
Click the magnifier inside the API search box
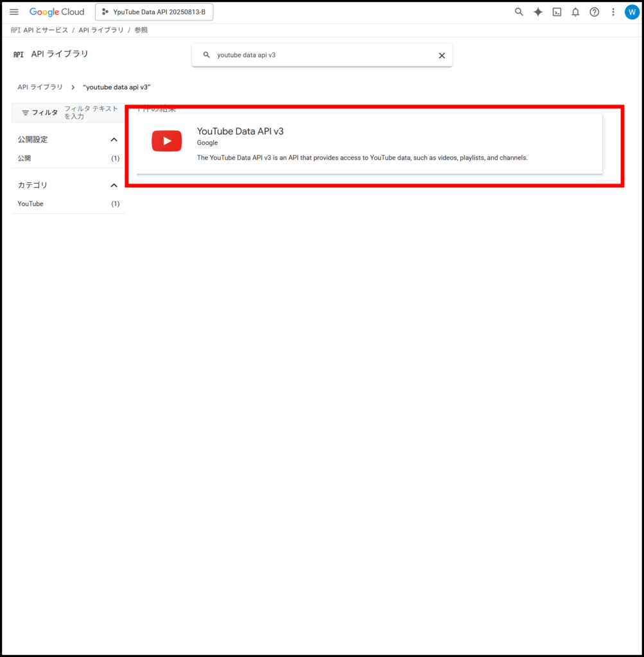click(206, 55)
